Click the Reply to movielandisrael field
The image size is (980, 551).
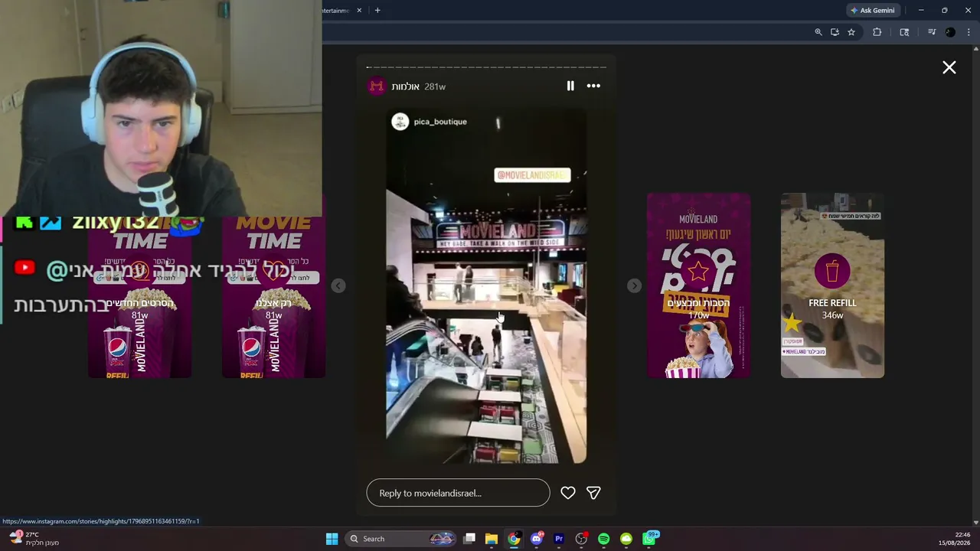click(458, 493)
